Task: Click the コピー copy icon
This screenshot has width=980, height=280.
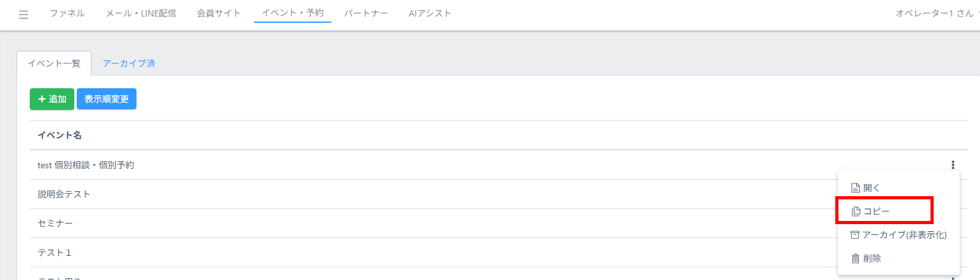Action: 856,211
